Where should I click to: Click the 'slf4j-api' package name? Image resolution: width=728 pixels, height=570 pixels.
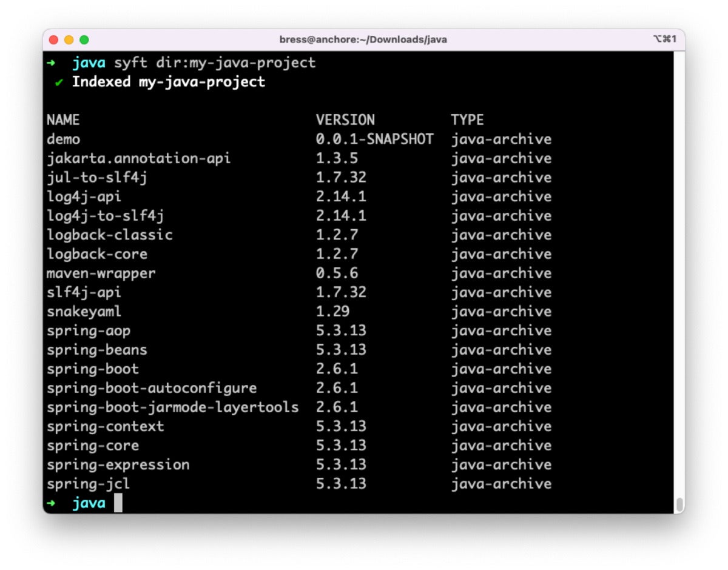[84, 293]
